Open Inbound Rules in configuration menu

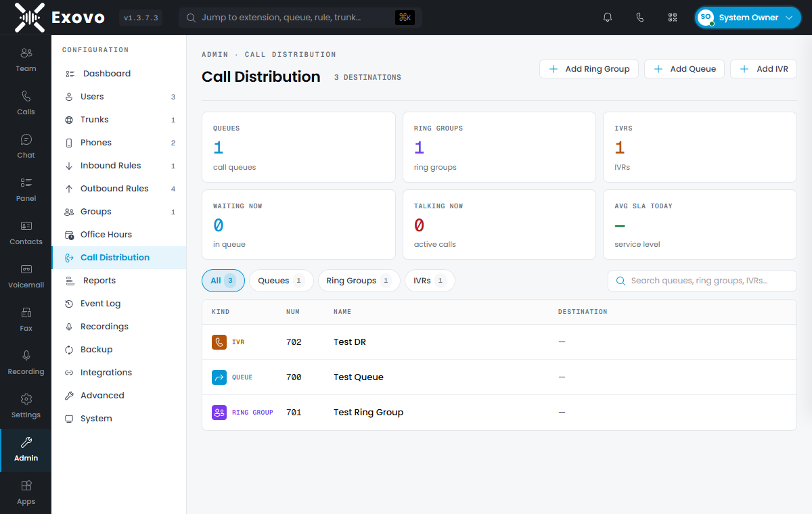point(118,166)
